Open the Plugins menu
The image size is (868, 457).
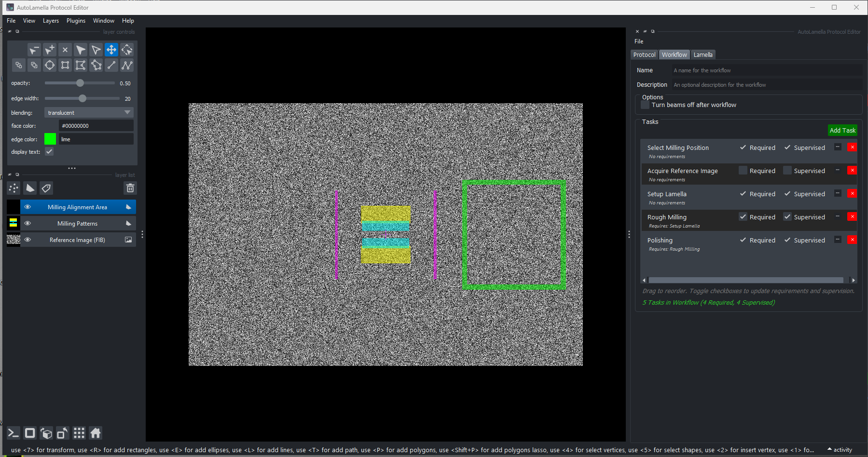(76, 21)
